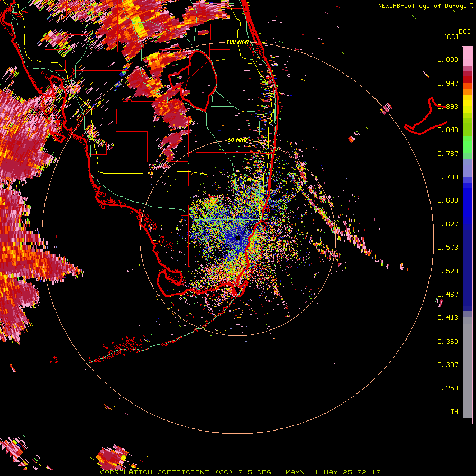476x476 pixels.
Task: Click the pink top segment of color bar
Action: click(467, 57)
